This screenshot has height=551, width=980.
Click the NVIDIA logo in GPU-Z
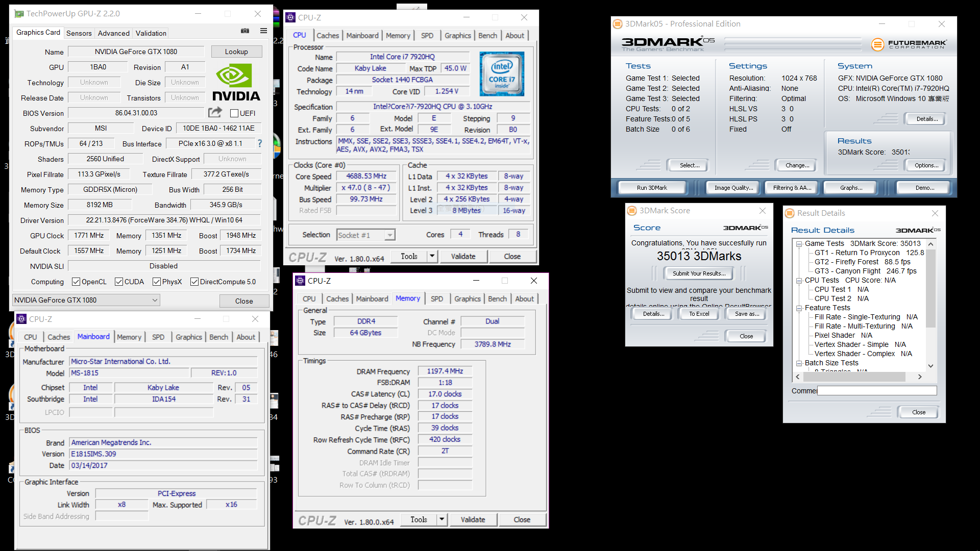(236, 82)
